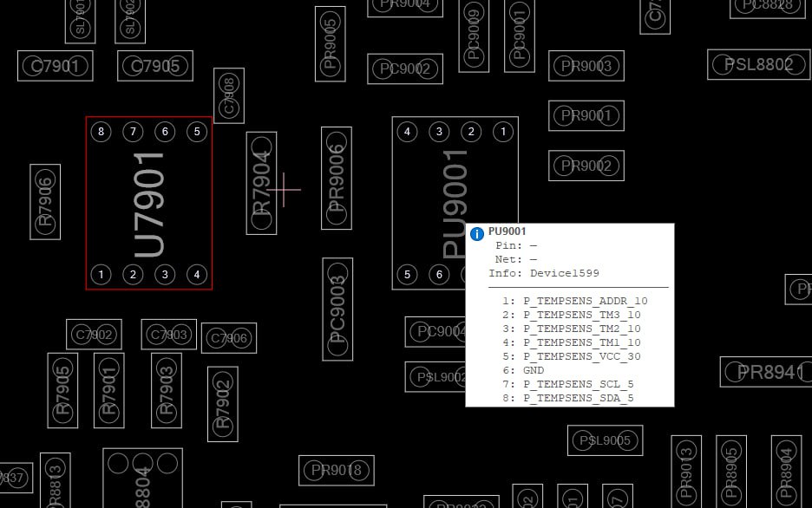The image size is (812, 508).
Task: Select resistor PR8941
Action: tap(766, 372)
